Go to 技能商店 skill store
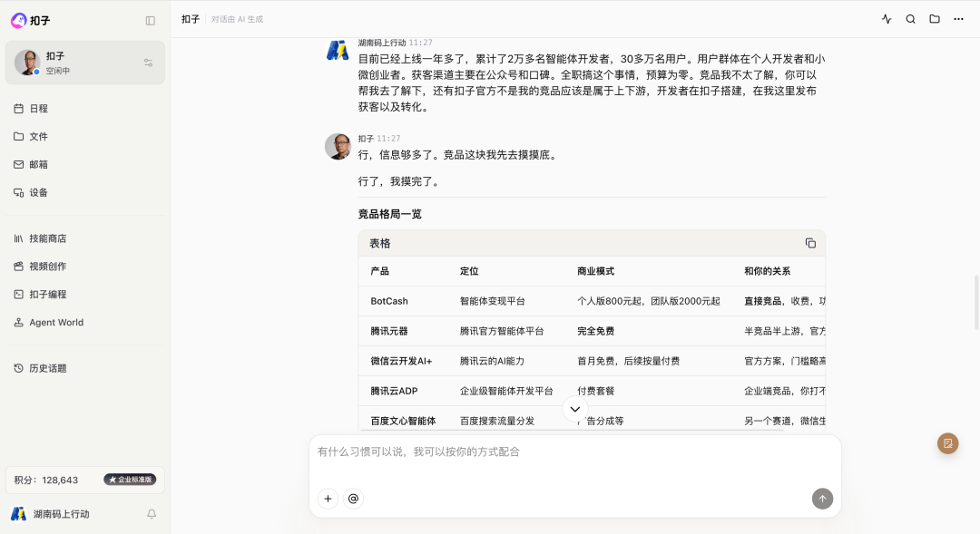Image resolution: width=980 pixels, height=534 pixels. [x=85, y=238]
